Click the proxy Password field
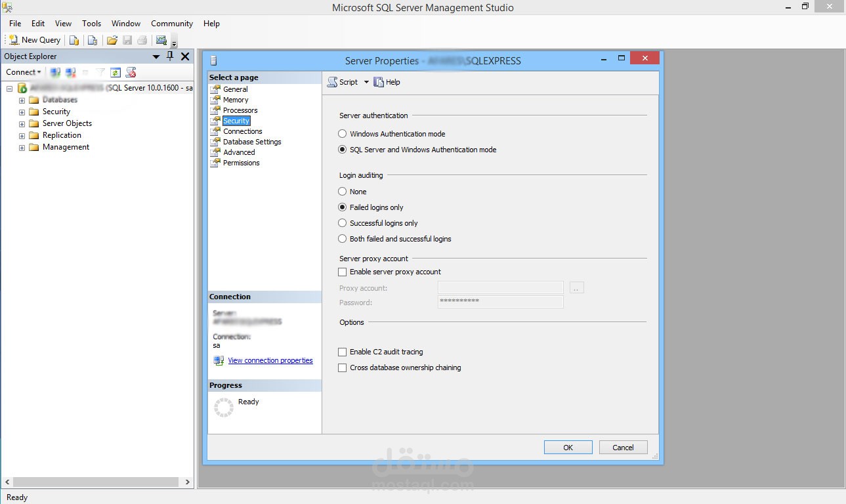Screen dimensions: 846x504 pos(501,302)
